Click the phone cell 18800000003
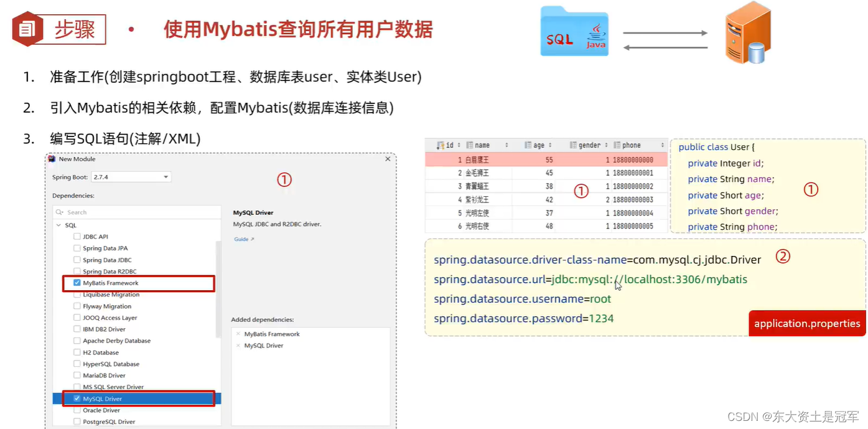This screenshot has height=429, width=868. point(633,200)
